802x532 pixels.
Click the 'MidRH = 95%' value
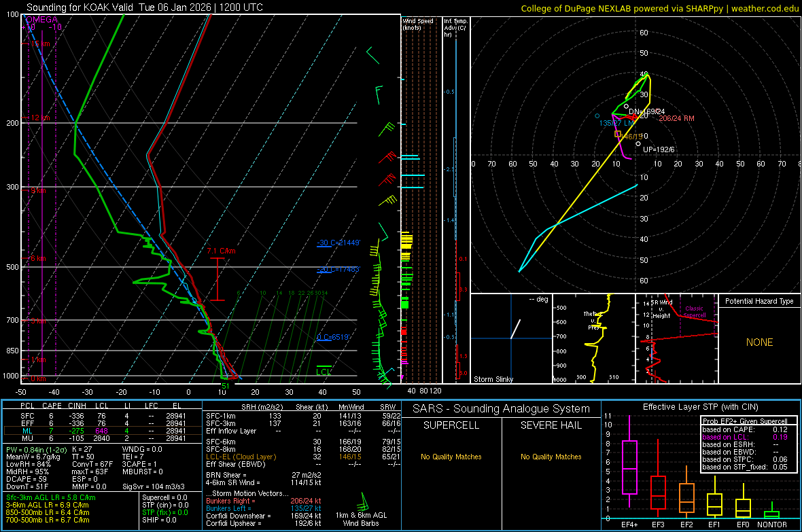[x=27, y=472]
